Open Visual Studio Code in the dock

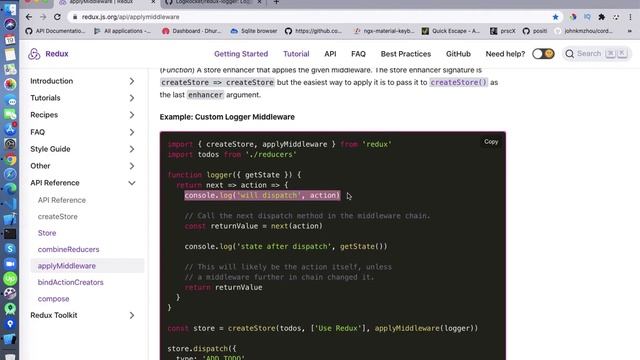coord(10,204)
